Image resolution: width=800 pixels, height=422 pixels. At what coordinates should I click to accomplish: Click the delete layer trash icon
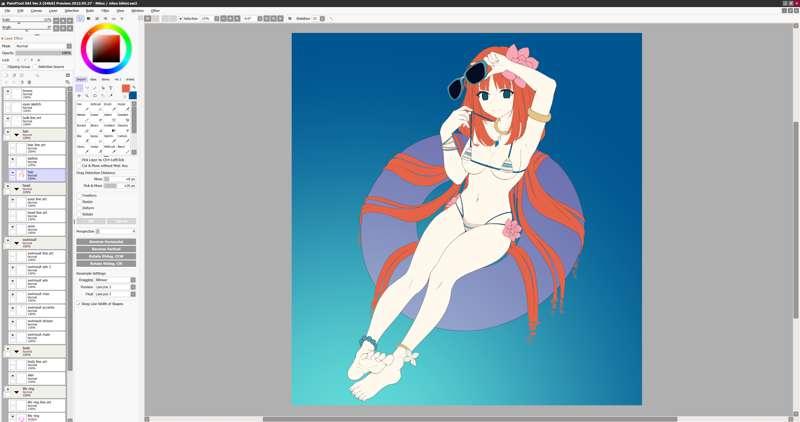(x=29, y=82)
